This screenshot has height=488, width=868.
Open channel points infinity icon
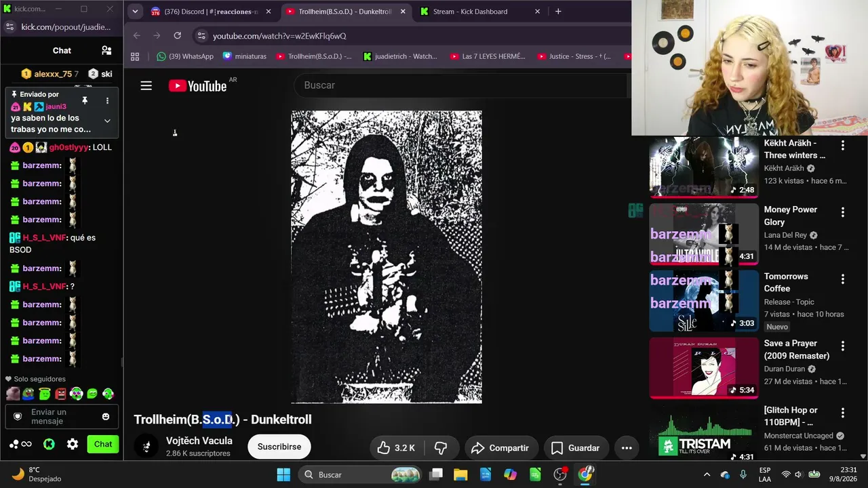pos(20,444)
